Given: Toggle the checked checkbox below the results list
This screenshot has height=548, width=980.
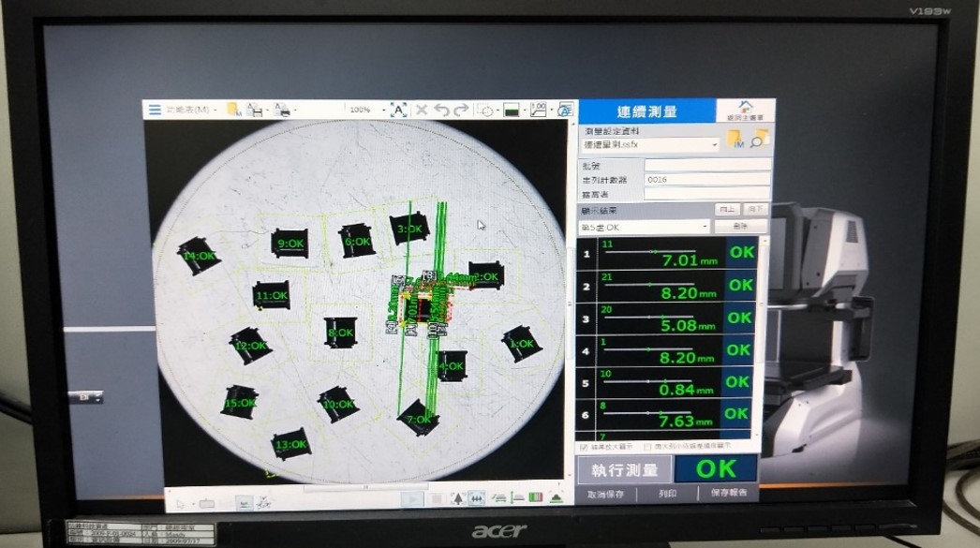Looking at the screenshot, I should tap(585, 448).
